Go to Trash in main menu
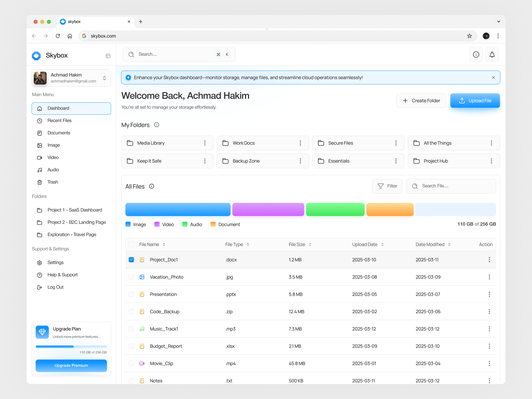 pyautogui.click(x=53, y=182)
